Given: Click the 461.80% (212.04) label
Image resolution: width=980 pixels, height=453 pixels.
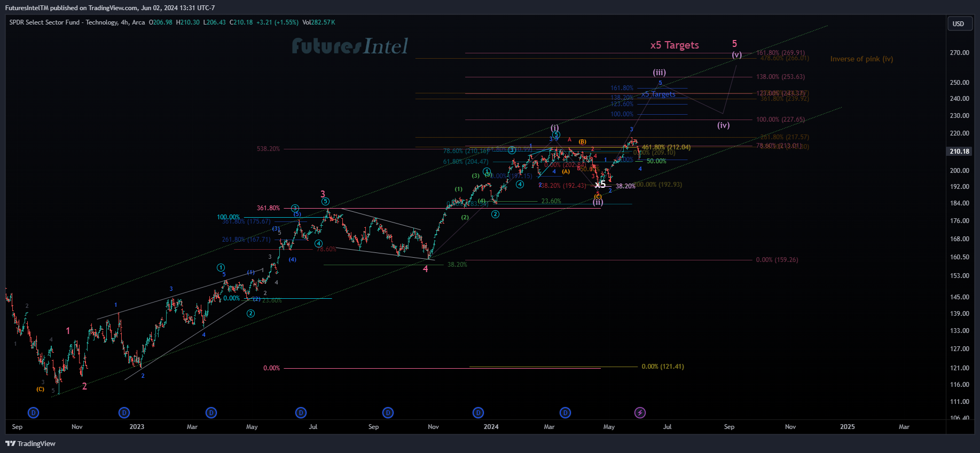Looking at the screenshot, I should [x=666, y=147].
